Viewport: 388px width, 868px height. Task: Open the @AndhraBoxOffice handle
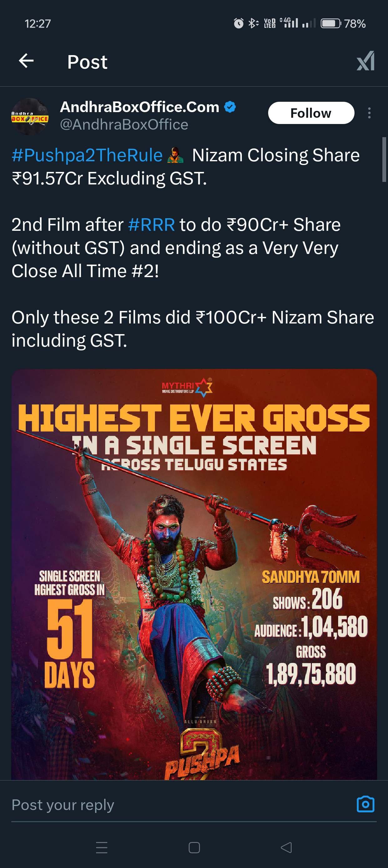pos(124,125)
